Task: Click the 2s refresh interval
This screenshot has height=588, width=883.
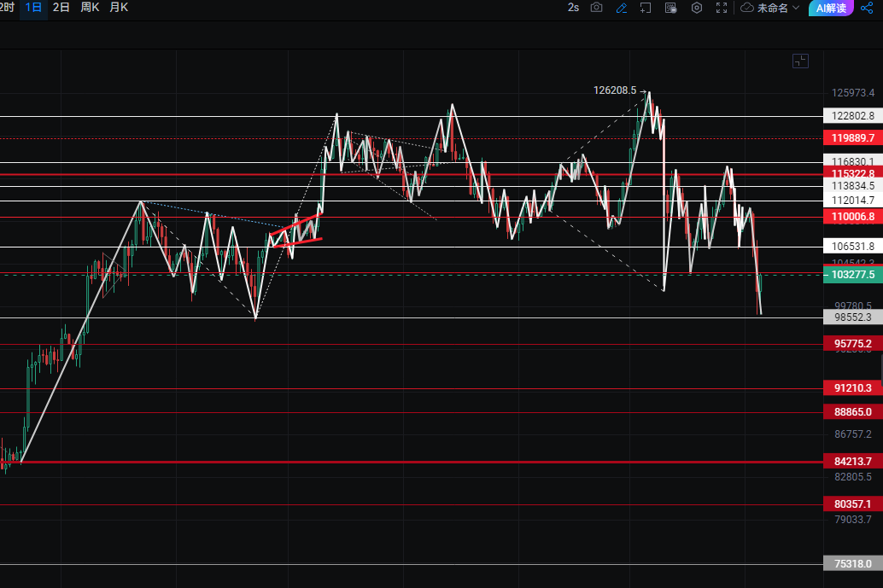Action: click(x=573, y=8)
